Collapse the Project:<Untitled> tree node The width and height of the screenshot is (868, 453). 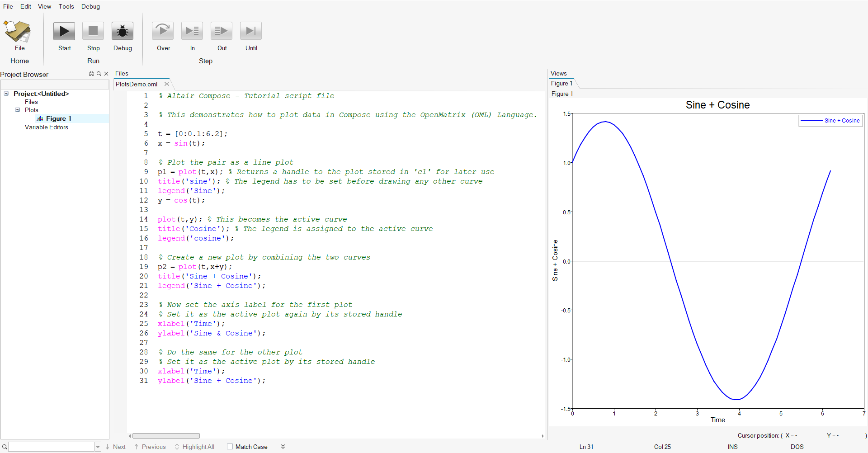(6, 94)
